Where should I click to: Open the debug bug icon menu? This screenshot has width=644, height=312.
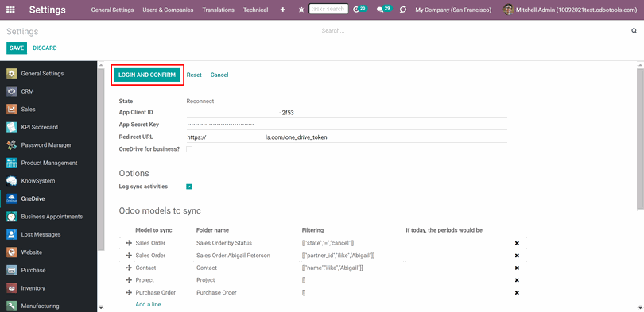click(x=301, y=10)
